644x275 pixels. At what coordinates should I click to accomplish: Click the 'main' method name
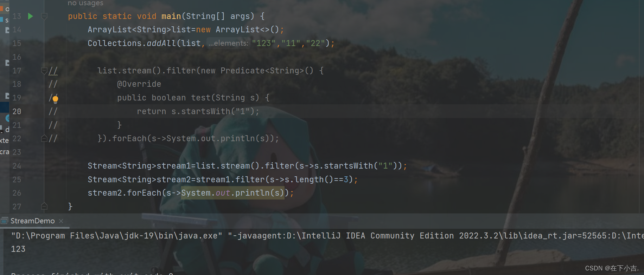point(171,16)
